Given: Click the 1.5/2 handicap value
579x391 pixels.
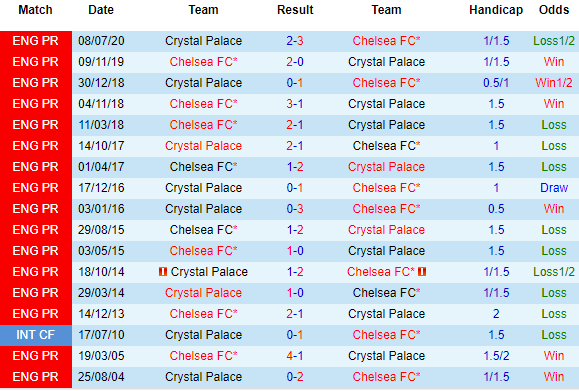Looking at the screenshot, I should 496,356.
